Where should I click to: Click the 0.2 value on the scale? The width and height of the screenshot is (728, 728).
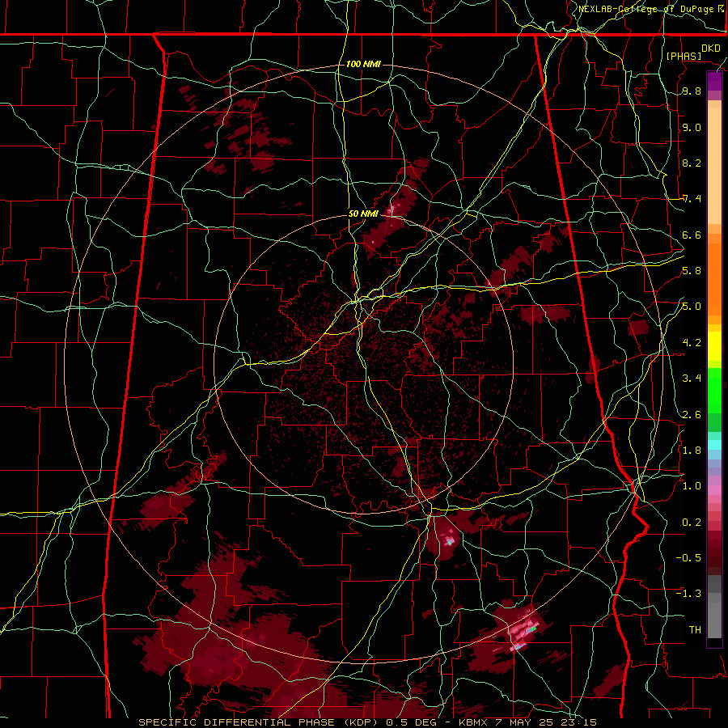pos(692,522)
